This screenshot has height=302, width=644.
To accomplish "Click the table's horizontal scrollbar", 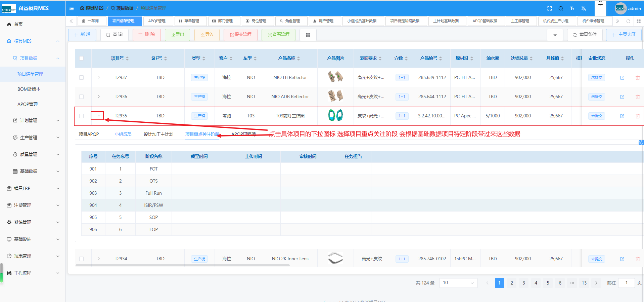I will [x=183, y=265].
